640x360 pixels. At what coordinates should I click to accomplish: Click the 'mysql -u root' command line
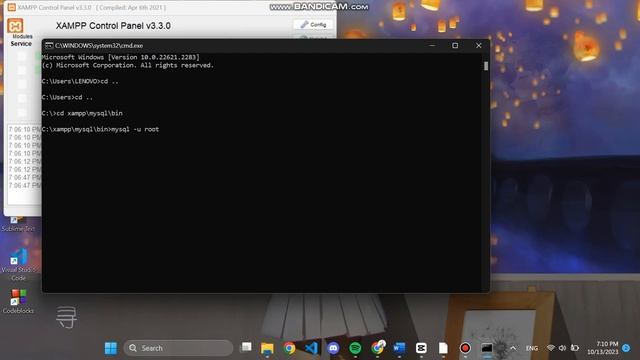[100, 129]
